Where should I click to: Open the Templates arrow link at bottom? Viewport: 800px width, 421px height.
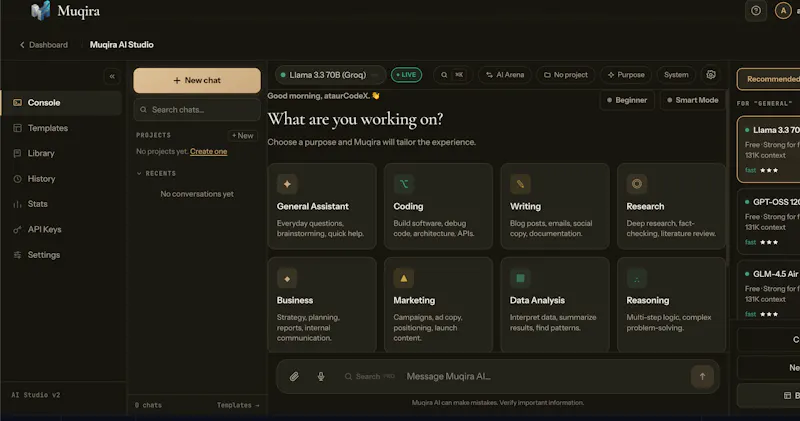[x=238, y=405]
